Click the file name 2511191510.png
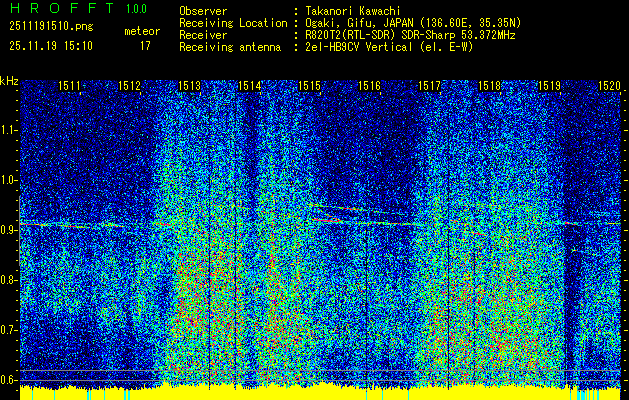Image resolution: width=629 pixels, height=400 pixels. point(51,27)
